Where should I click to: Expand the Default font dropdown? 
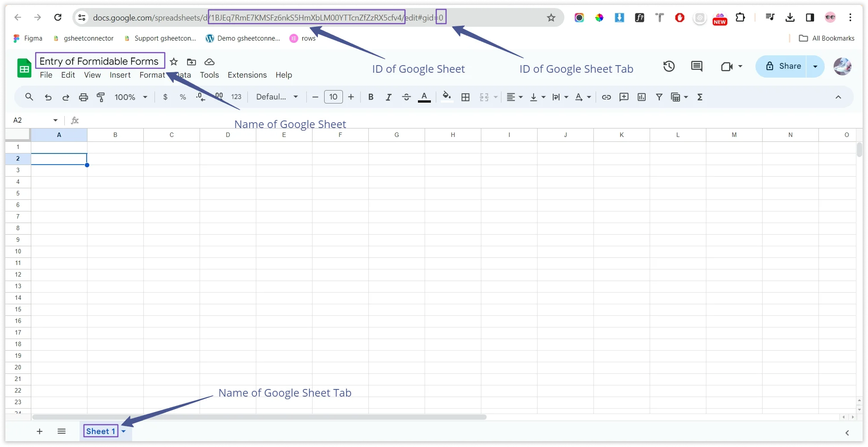[x=277, y=97]
